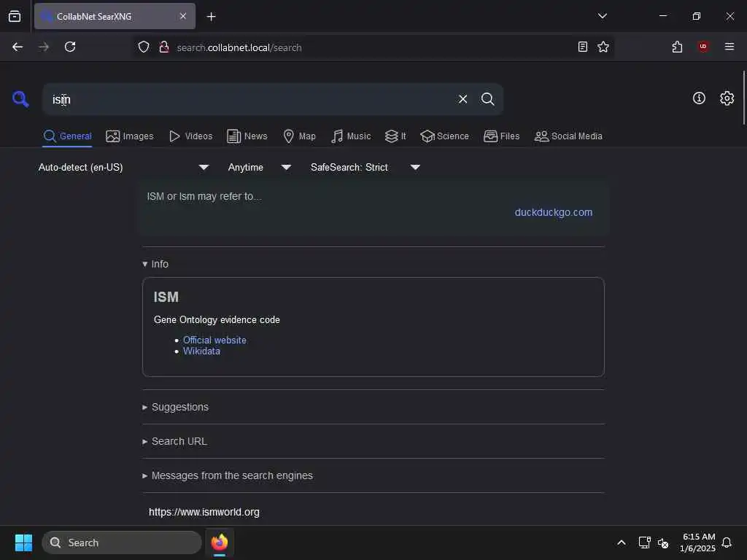Open Firefox View button
The height and width of the screenshot is (560, 747).
point(15,16)
